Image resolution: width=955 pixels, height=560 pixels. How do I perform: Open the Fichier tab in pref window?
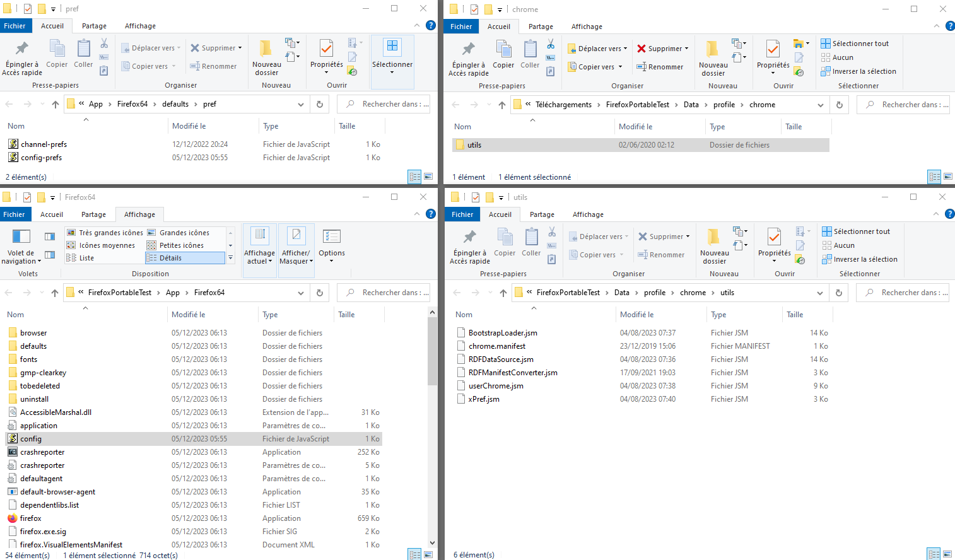click(15, 26)
